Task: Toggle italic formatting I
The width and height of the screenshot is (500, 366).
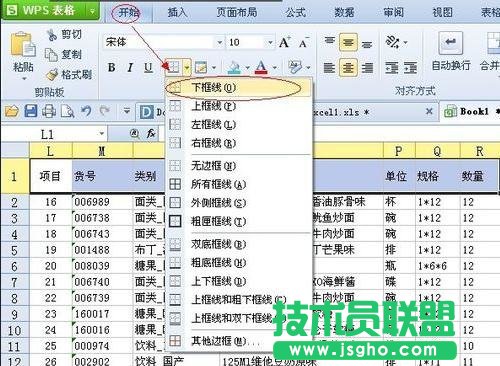Action: [130, 68]
